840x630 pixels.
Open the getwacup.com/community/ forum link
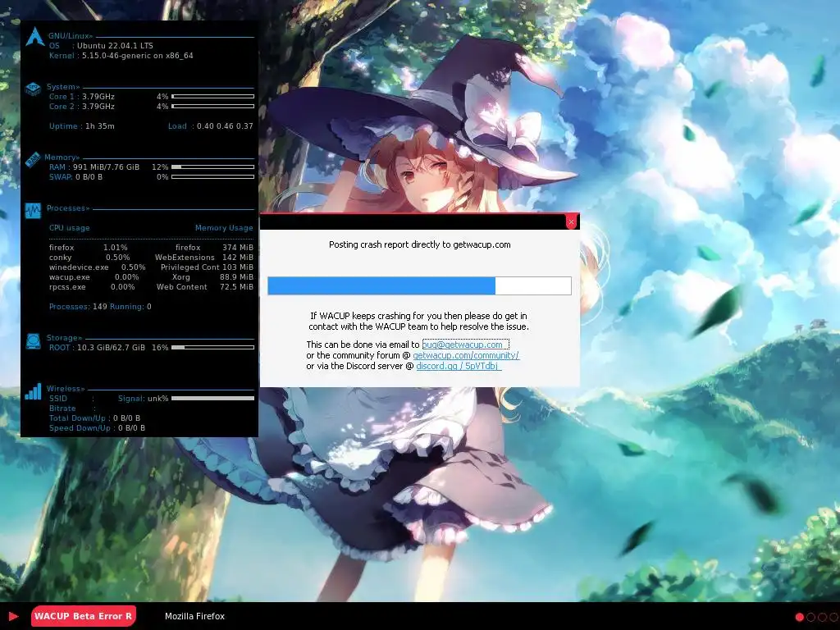click(466, 355)
